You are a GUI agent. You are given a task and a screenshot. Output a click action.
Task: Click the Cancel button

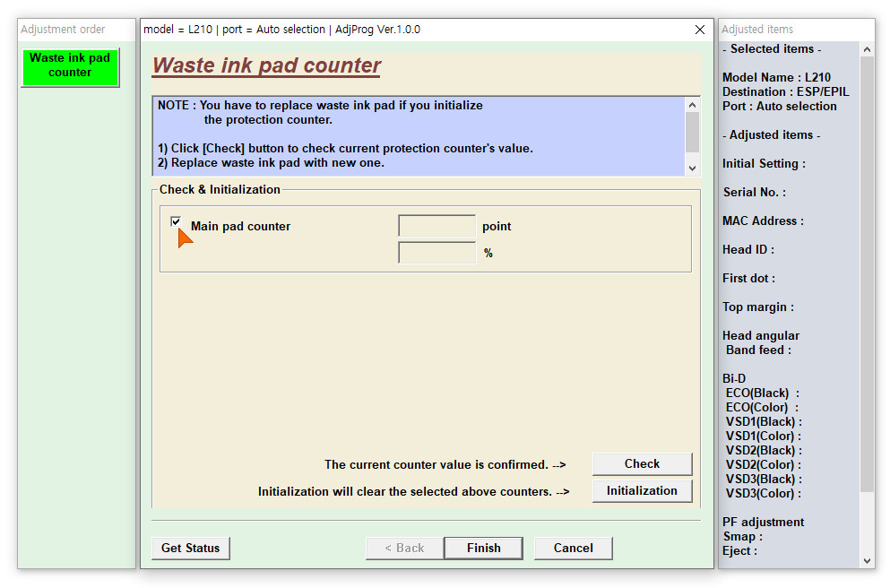click(574, 549)
